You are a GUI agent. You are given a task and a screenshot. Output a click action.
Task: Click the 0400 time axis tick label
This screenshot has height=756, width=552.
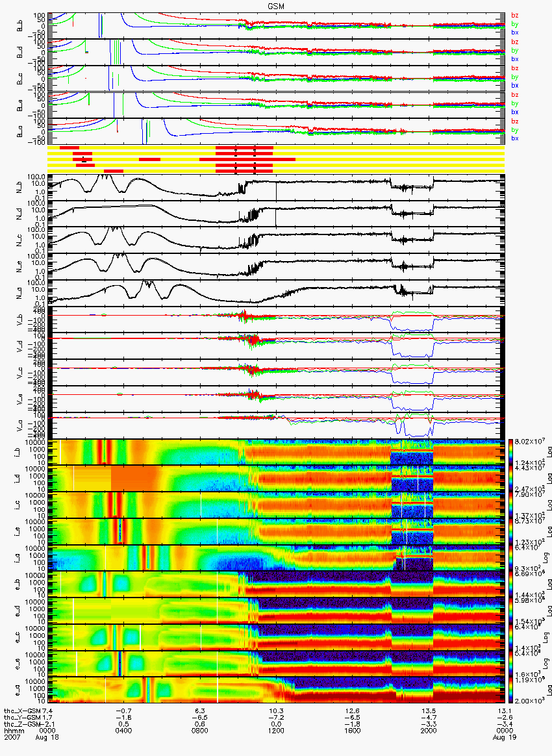[123, 731]
